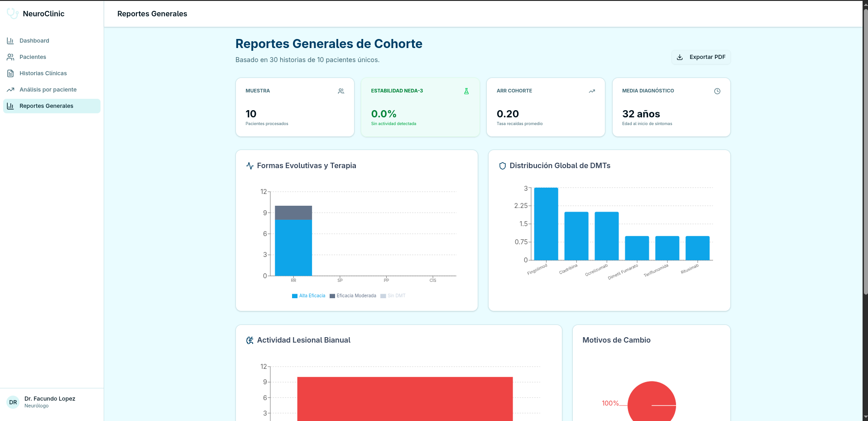Click the Motivos de Cambio card title

[616, 340]
